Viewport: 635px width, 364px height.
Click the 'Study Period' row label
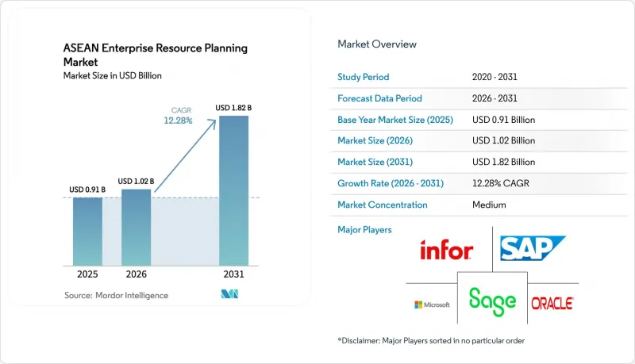[x=364, y=77]
